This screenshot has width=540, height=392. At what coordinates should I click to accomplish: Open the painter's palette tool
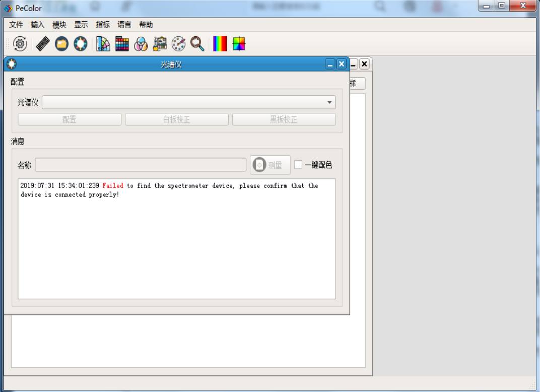pyautogui.click(x=178, y=44)
